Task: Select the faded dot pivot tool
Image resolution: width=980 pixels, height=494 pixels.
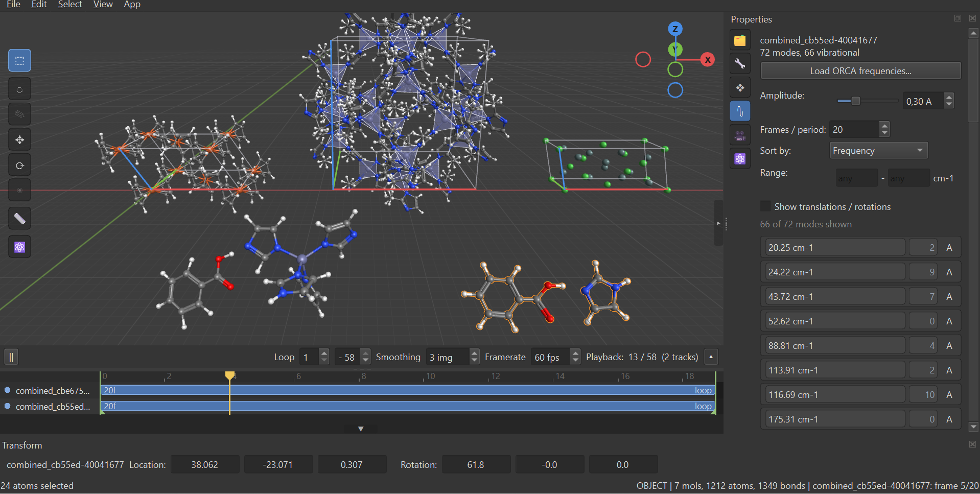Action: click(x=19, y=190)
